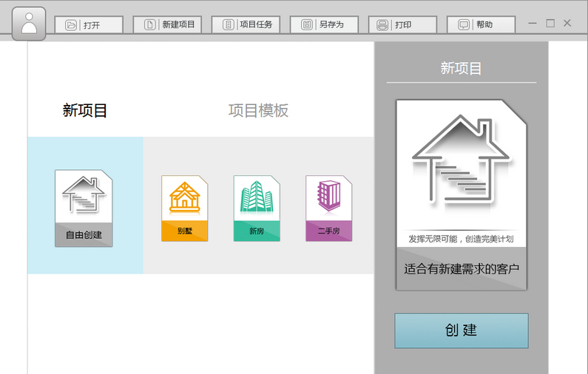This screenshot has height=374, width=588.
Task: Choose the orange 别墅 villa template
Action: 184,208
